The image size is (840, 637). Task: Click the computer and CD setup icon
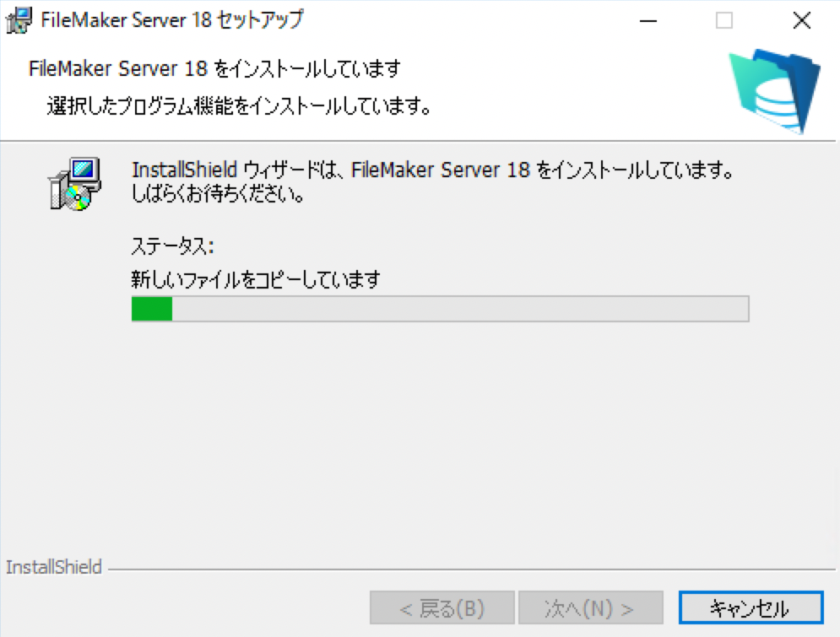coord(74,184)
